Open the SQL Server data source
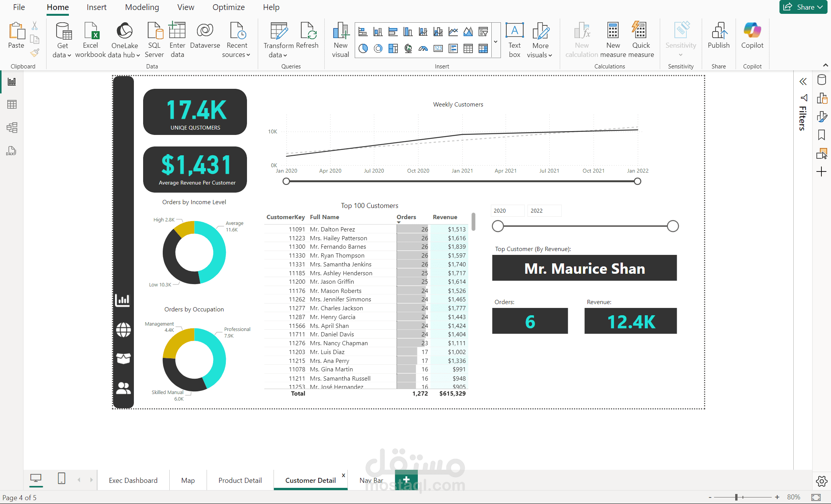Image resolution: width=831 pixels, height=504 pixels. [154, 40]
